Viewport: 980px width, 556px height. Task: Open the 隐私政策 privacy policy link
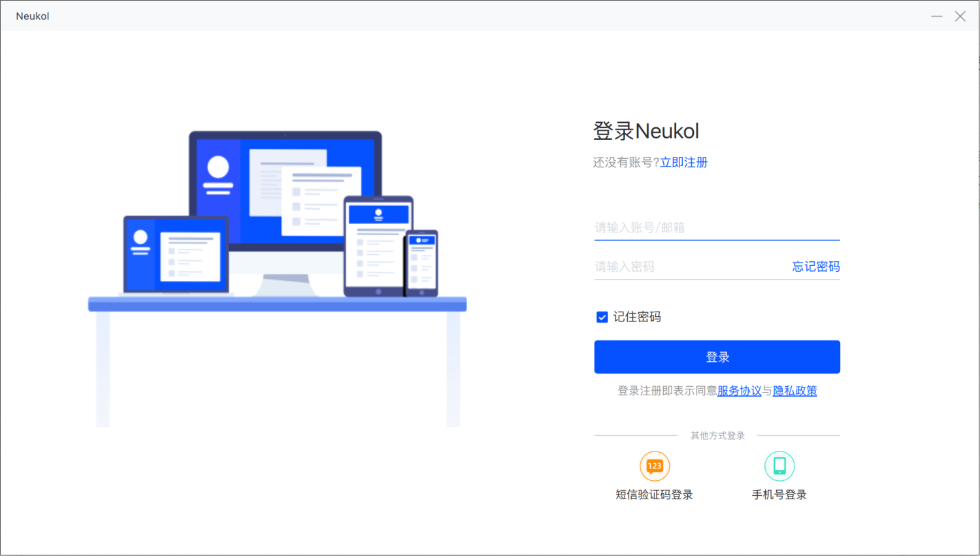pos(795,391)
